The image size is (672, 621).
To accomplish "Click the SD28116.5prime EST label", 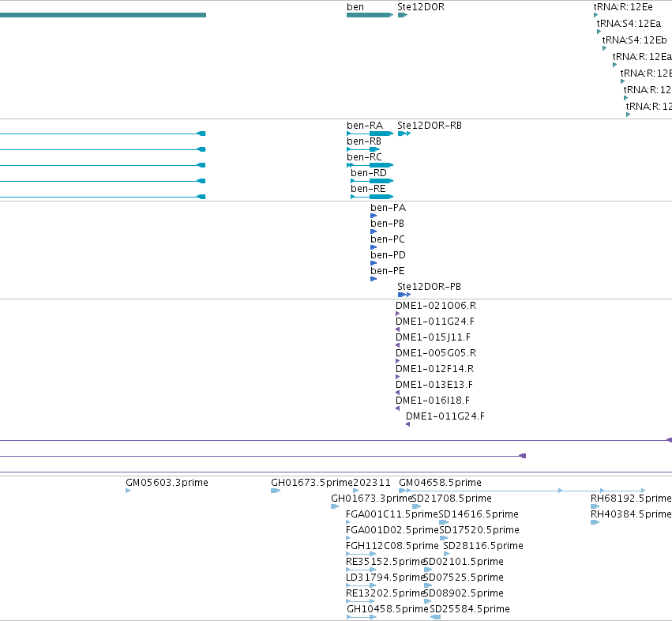I will 483,546.
